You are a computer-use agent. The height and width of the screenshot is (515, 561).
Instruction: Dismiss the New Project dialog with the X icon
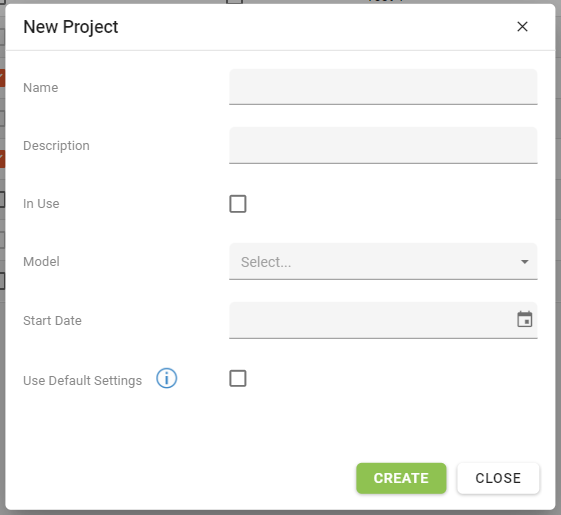[522, 26]
